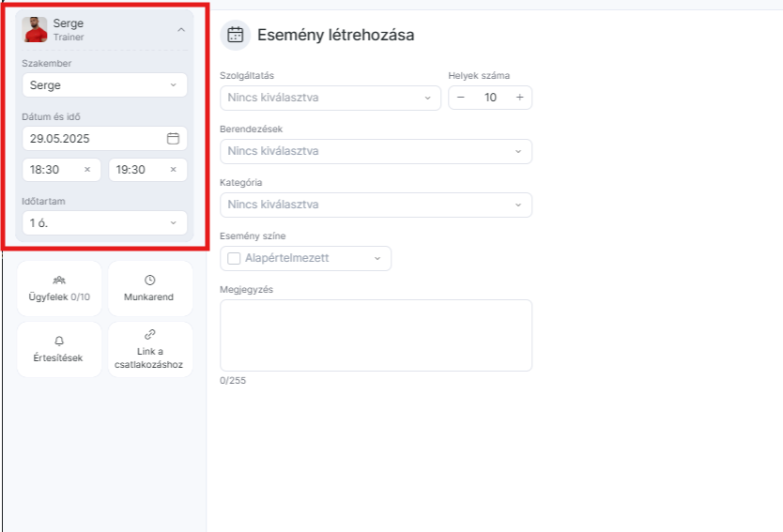Click the event calendar icon beside title
The height and width of the screenshot is (532, 783).
pos(236,35)
